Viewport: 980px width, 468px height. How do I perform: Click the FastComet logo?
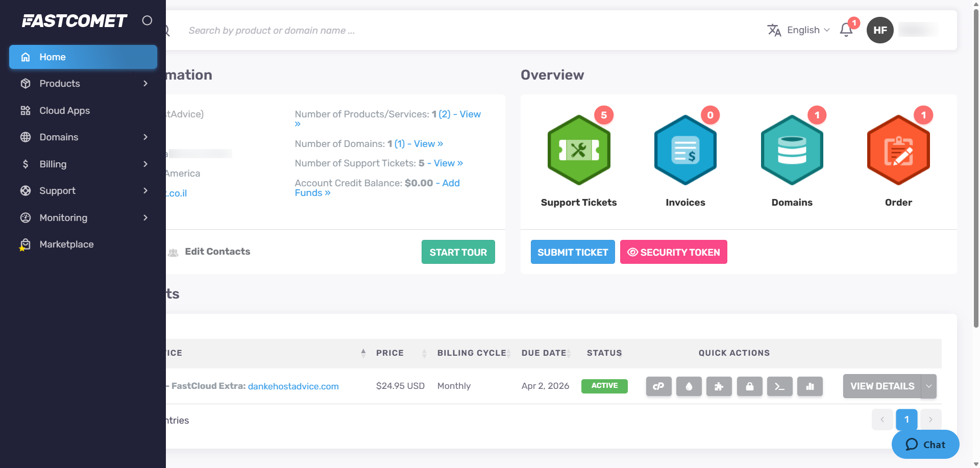click(x=74, y=20)
